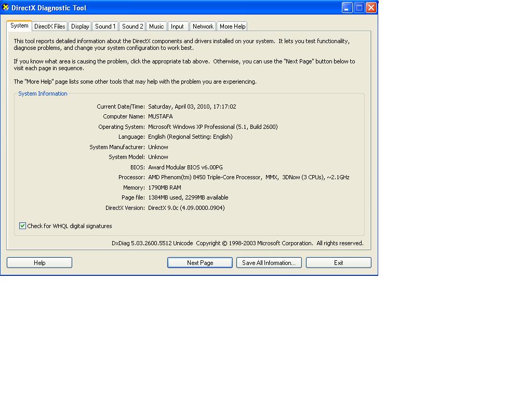The height and width of the screenshot is (399, 532).
Task: Open the Input tab
Action: [178, 26]
